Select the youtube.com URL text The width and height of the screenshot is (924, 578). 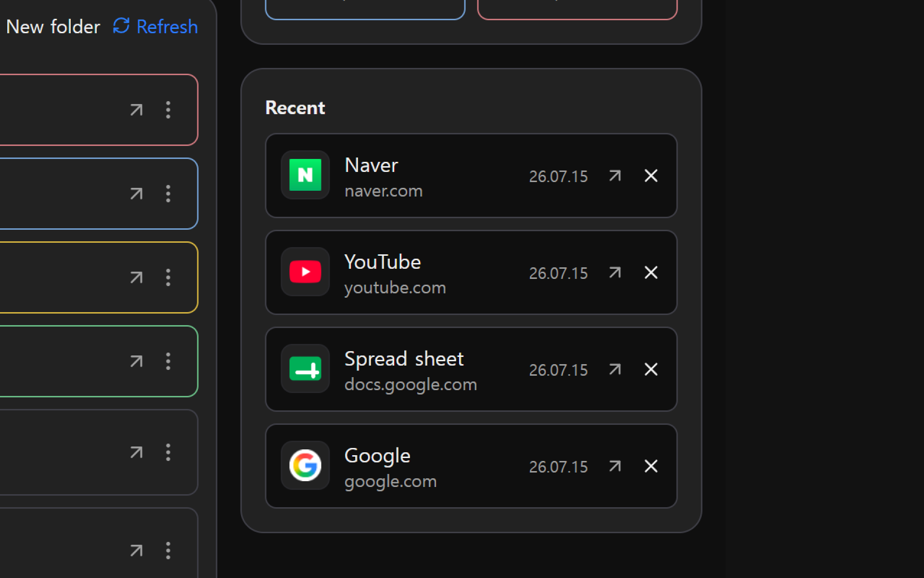[395, 288]
